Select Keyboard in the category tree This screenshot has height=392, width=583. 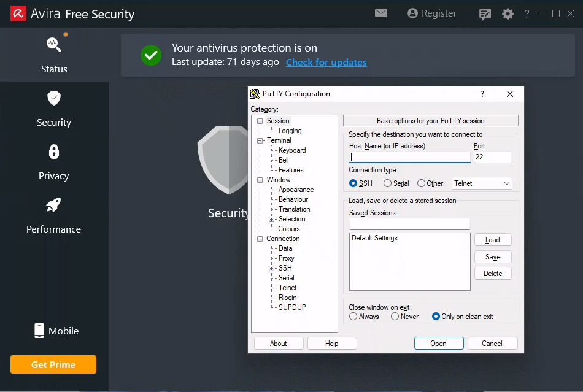pyautogui.click(x=292, y=150)
